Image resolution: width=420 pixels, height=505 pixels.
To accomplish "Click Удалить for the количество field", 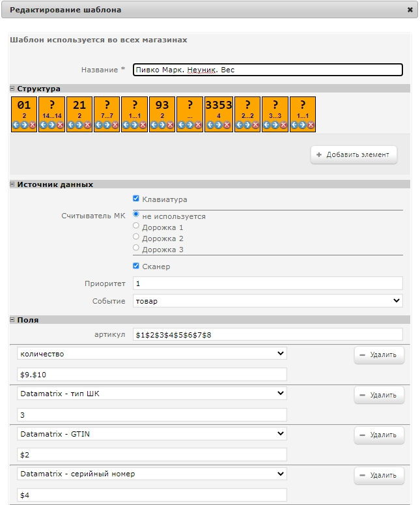I will click(x=379, y=355).
